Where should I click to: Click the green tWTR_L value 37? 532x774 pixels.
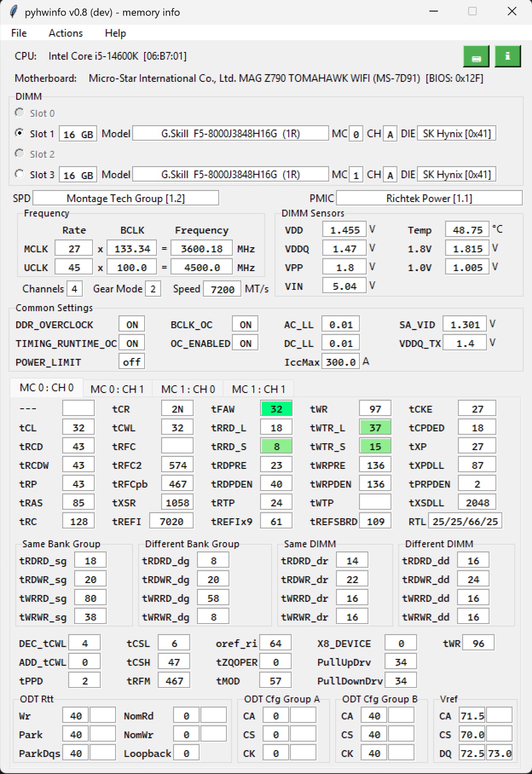pyautogui.click(x=375, y=428)
